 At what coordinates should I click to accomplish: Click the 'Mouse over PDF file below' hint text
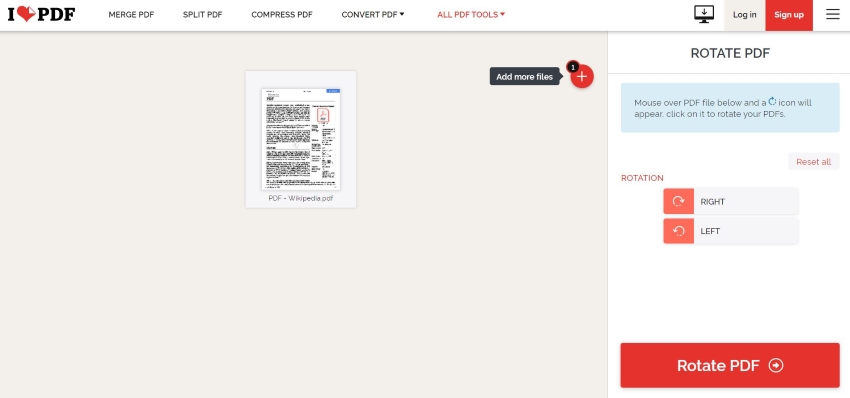coord(723,108)
